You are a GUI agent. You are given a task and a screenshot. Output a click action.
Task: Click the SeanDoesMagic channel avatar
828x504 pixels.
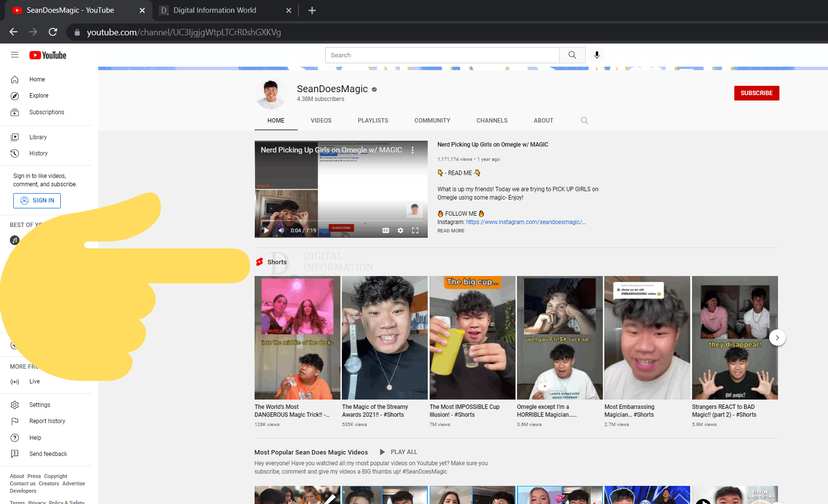[270, 93]
